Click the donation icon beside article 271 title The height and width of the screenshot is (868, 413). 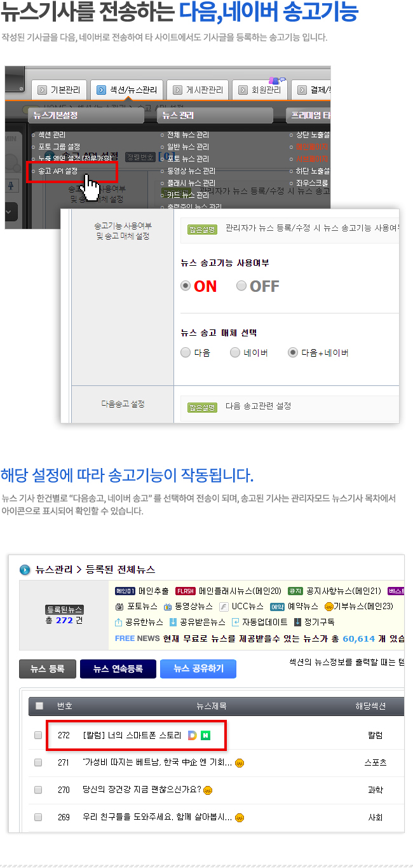(x=240, y=763)
